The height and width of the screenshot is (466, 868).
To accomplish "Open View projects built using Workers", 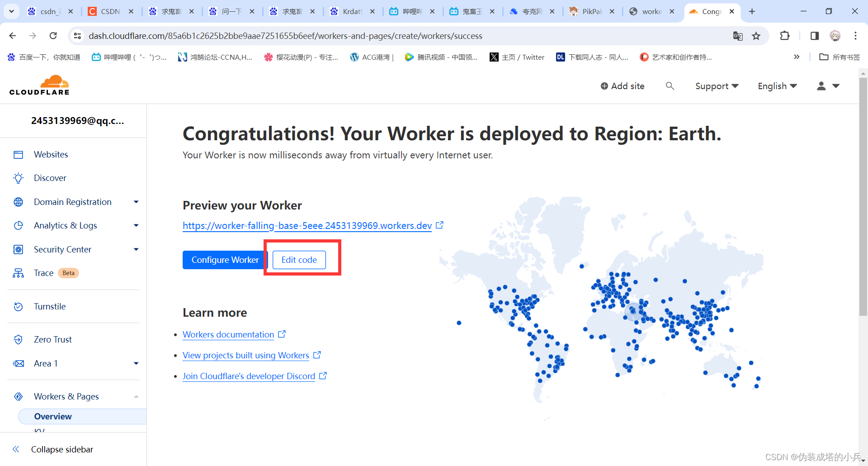I will 246,355.
